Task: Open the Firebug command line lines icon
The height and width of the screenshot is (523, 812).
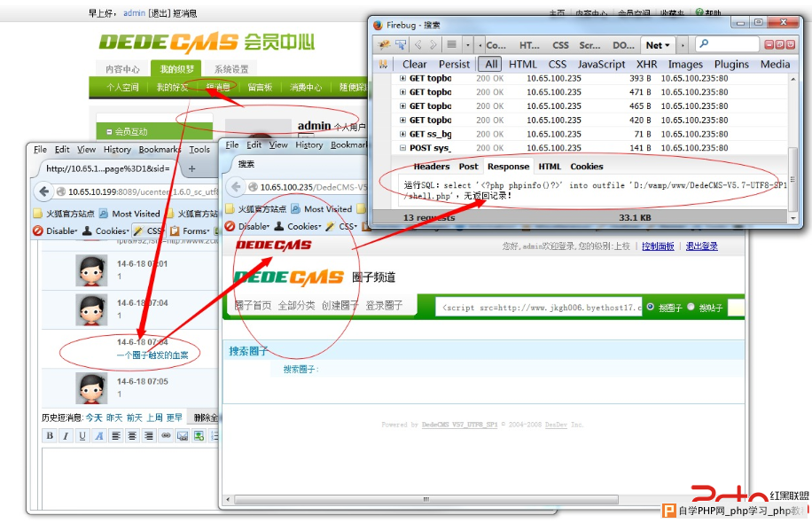Action: [451, 44]
